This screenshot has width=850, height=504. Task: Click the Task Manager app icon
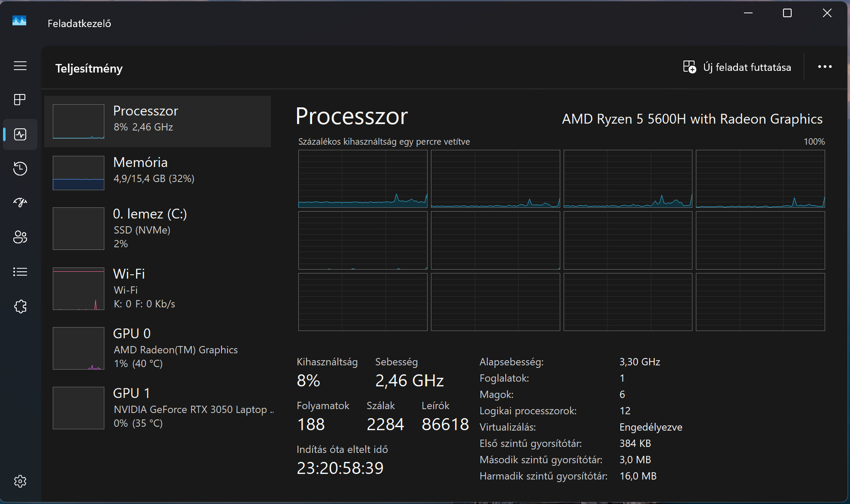19,21
